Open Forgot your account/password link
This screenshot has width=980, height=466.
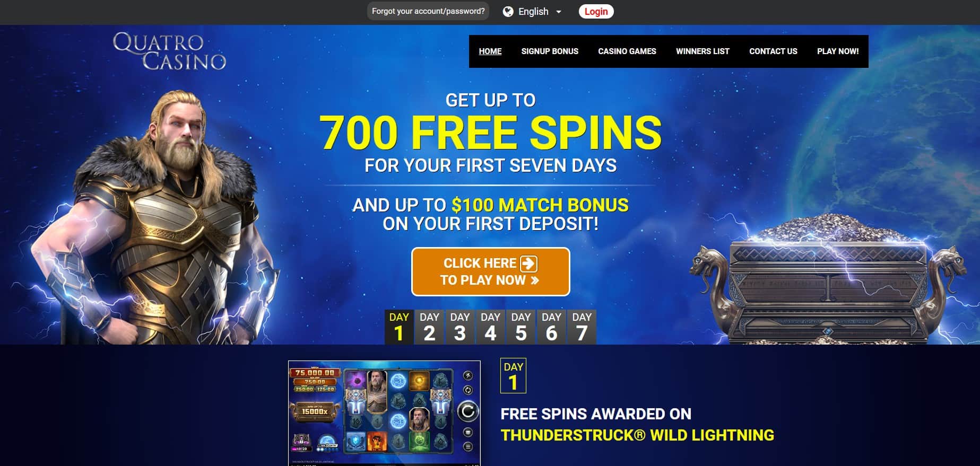(428, 11)
